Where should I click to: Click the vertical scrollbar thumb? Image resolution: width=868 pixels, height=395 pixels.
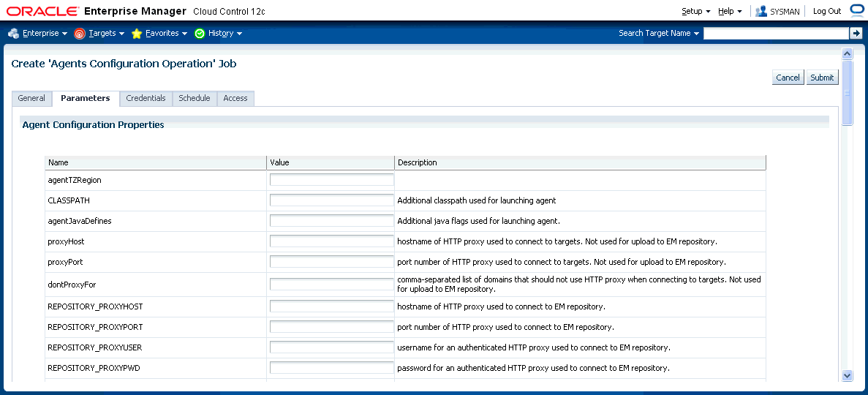[x=847, y=92]
